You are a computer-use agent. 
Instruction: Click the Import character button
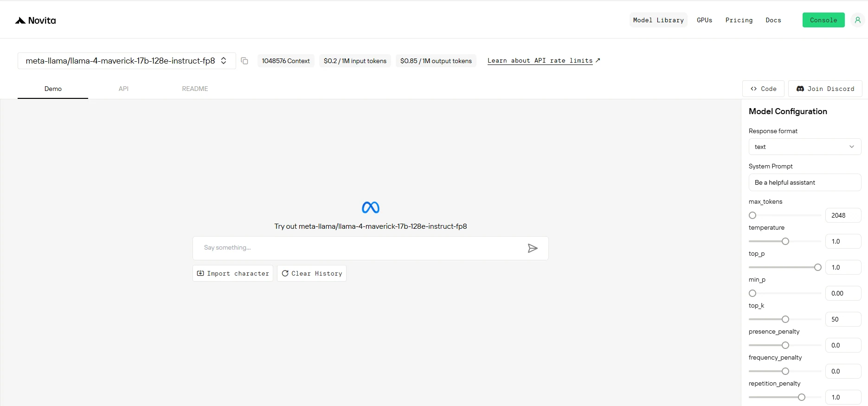[233, 273]
